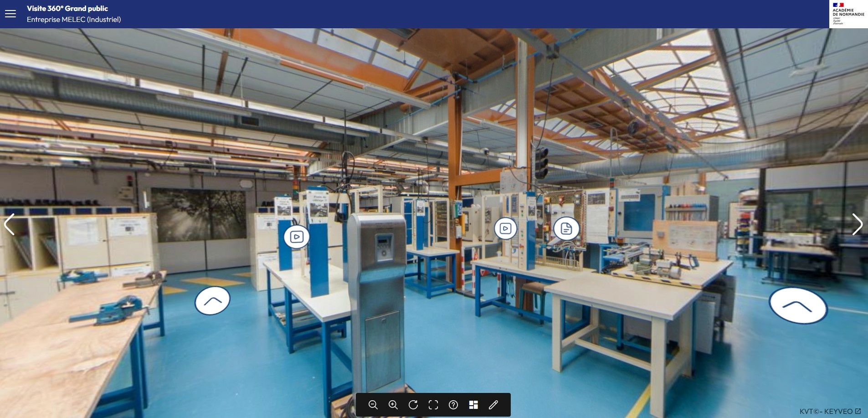The image size is (868, 418).
Task: Go to previous scene arrow
Action: [x=9, y=224]
